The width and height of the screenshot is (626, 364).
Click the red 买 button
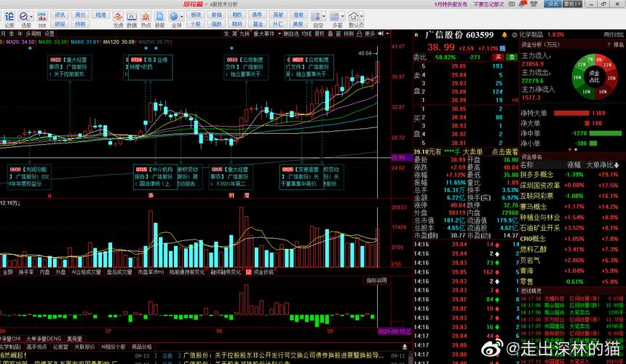coord(498,58)
